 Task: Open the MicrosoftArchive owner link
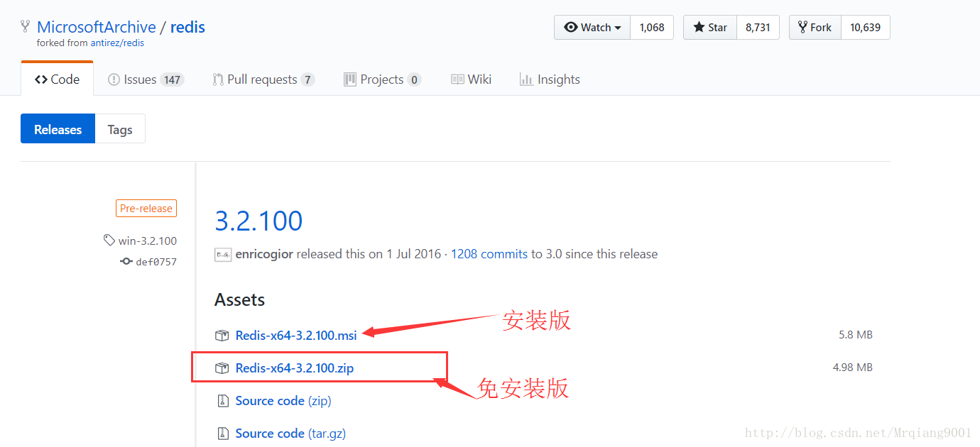[x=97, y=27]
